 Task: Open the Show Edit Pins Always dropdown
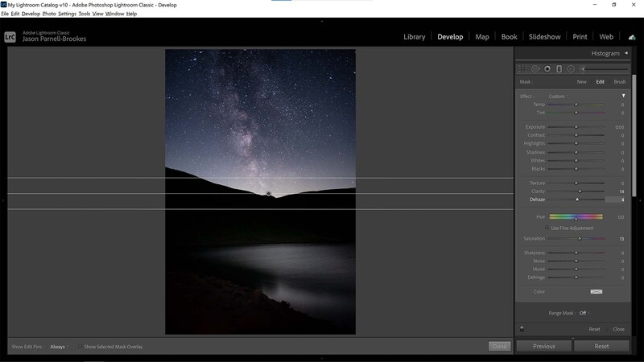59,347
